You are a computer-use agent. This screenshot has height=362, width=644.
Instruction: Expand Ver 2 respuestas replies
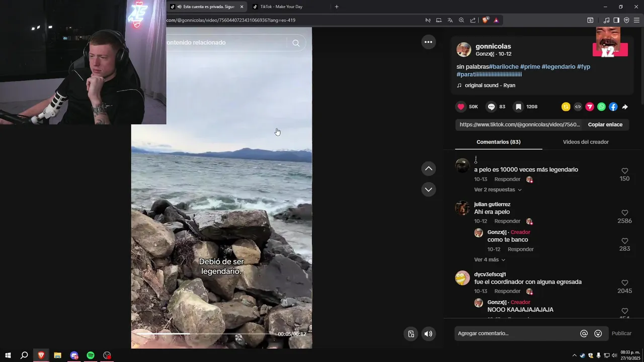(498, 190)
